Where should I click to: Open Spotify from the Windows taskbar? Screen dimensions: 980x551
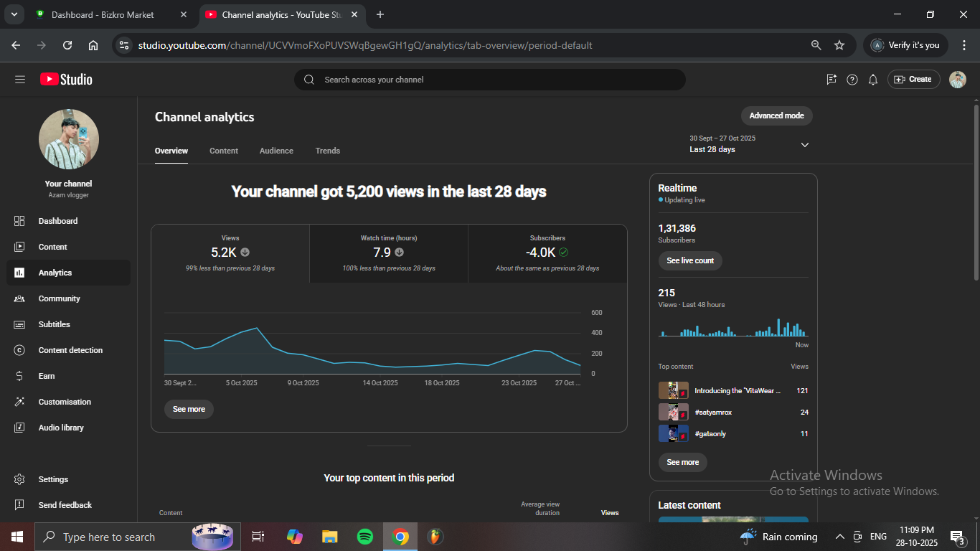click(364, 537)
